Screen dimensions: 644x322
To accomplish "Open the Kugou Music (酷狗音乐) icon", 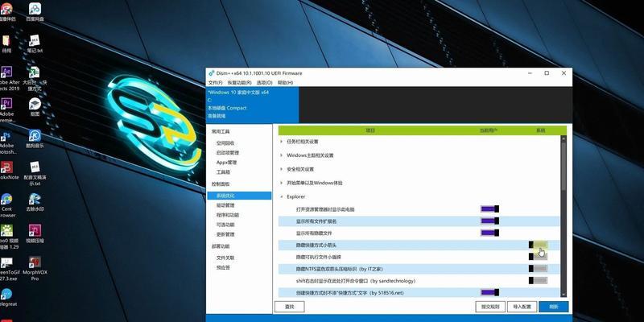I will [35, 138].
